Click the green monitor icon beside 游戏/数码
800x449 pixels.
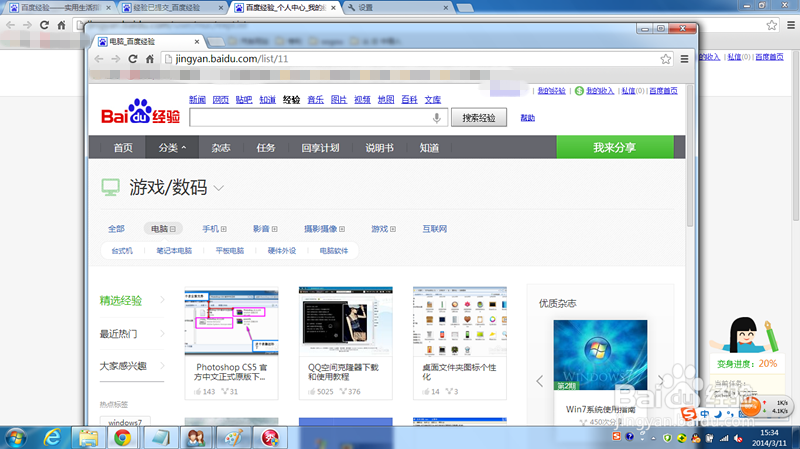pos(110,187)
